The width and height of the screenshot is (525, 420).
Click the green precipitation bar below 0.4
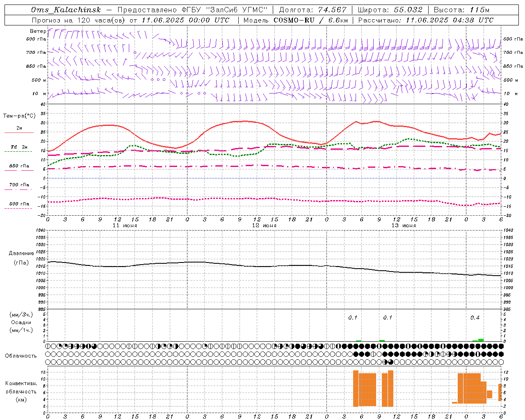[x=481, y=340]
